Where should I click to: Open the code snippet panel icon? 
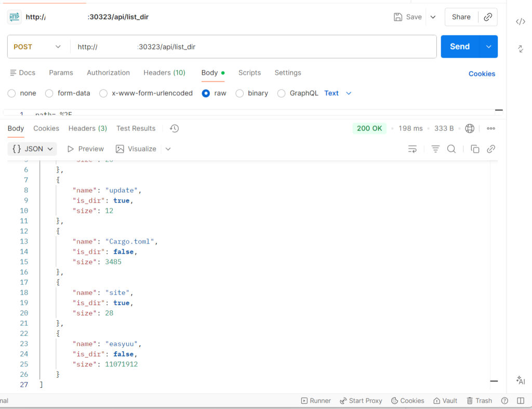click(520, 21)
